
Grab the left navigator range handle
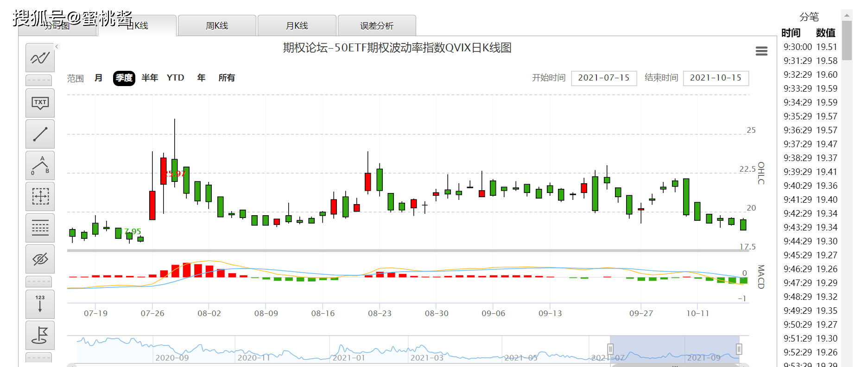click(610, 349)
